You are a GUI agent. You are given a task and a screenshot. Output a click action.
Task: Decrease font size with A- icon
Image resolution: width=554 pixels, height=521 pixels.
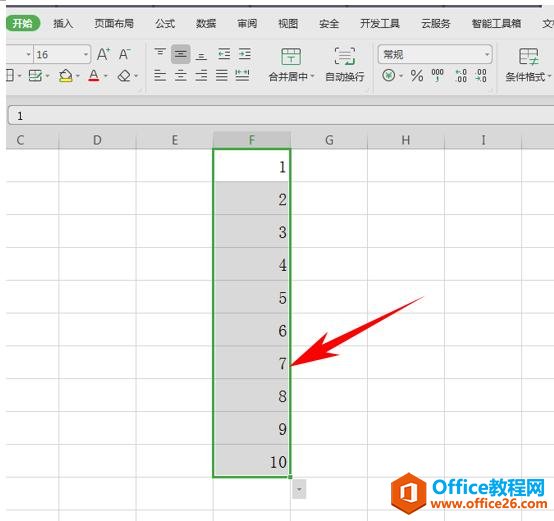[x=124, y=54]
